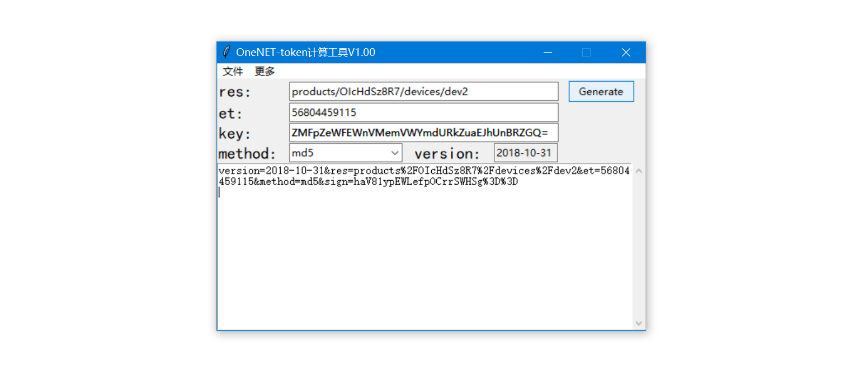Click the "res:" label
Image resolution: width=868 pixels, height=366 pixels.
[x=235, y=92]
